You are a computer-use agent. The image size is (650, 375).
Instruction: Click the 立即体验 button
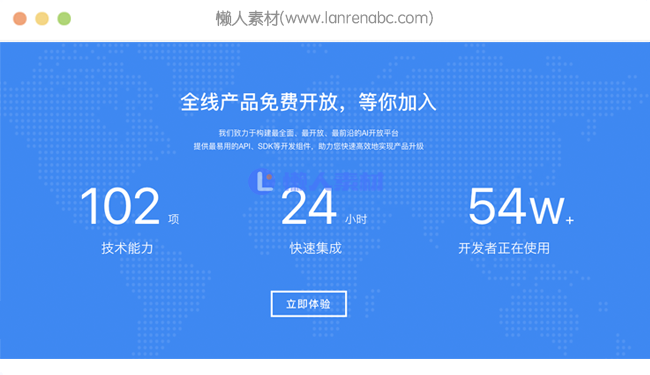[x=308, y=304]
